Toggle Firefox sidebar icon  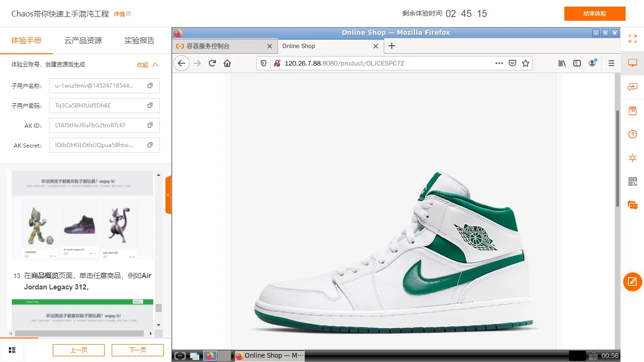[x=577, y=63]
